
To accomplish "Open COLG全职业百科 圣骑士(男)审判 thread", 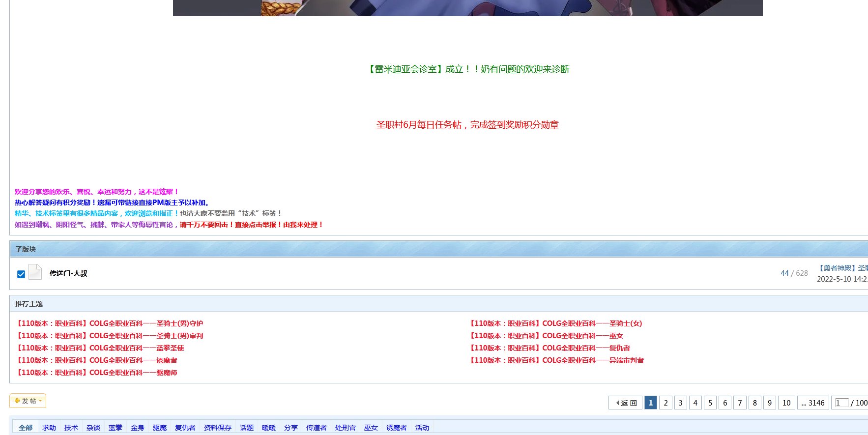I will pos(110,336).
